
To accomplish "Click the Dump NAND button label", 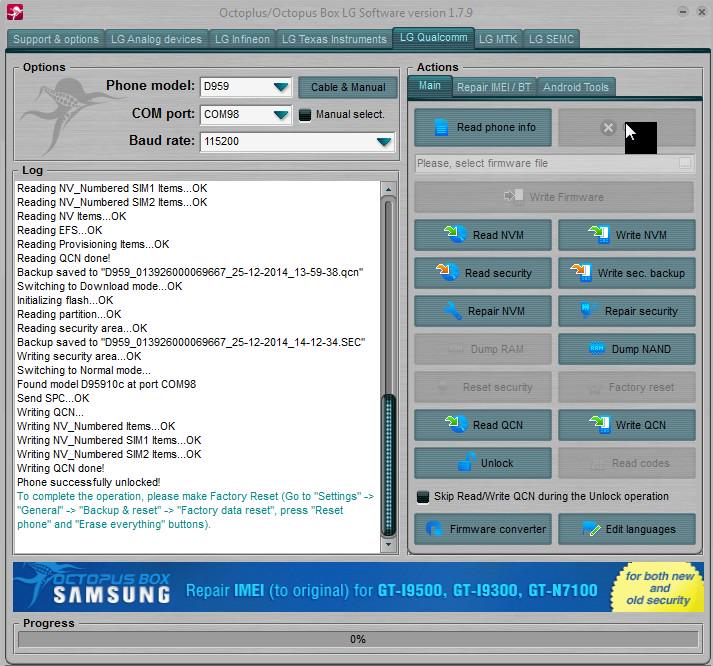I will coord(641,349).
